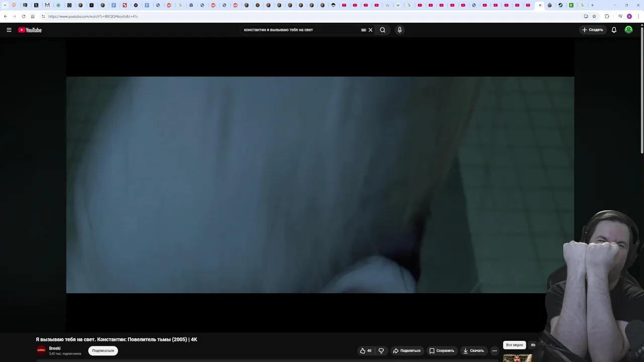The height and width of the screenshot is (362, 644).
Task: Open the browser home page
Action: point(33,17)
